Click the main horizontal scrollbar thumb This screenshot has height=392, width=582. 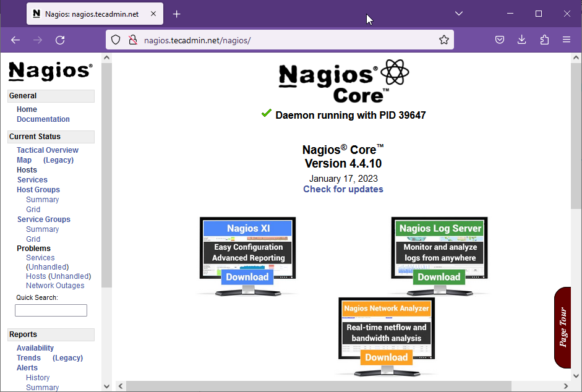319,386
